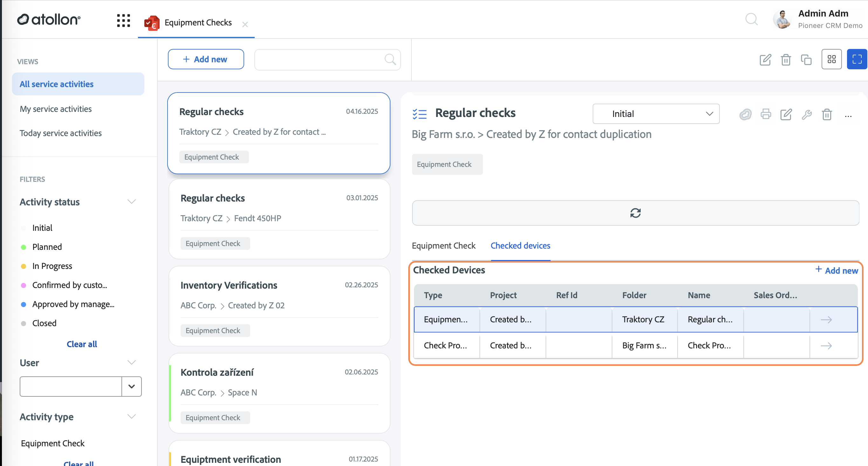Click the attachment paperclip icon

pyautogui.click(x=745, y=114)
